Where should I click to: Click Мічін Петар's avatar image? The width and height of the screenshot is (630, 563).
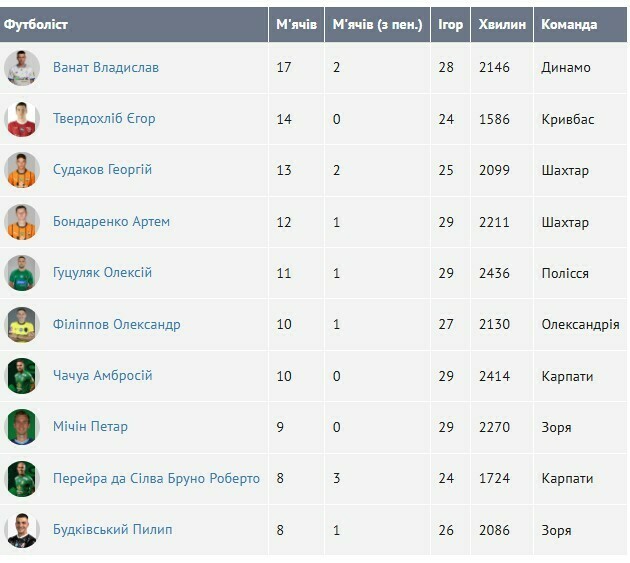pyautogui.click(x=21, y=427)
